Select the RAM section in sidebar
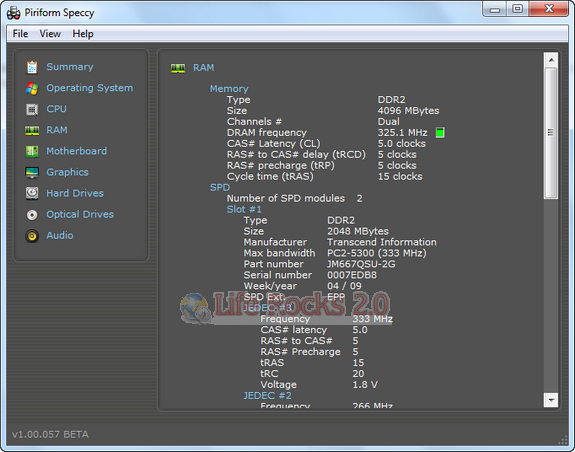This screenshot has width=575, height=452. pos(56,130)
